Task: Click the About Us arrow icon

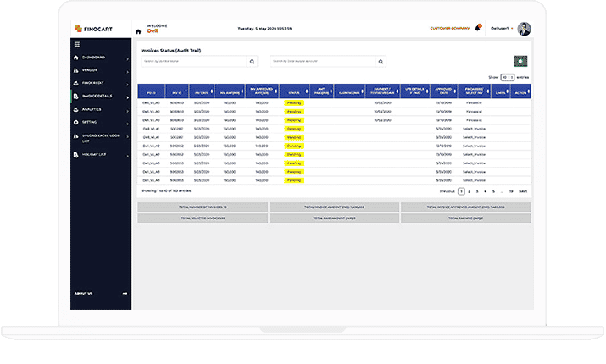Action: coord(125,294)
